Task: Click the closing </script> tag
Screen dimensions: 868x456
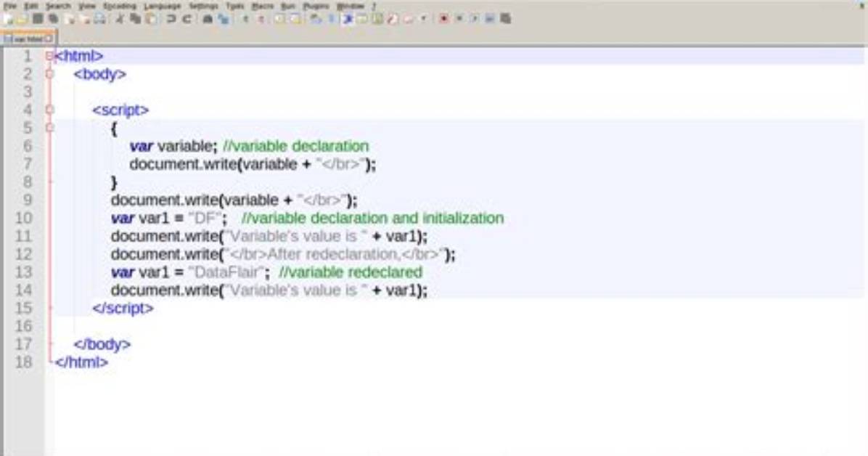Action: (123, 308)
